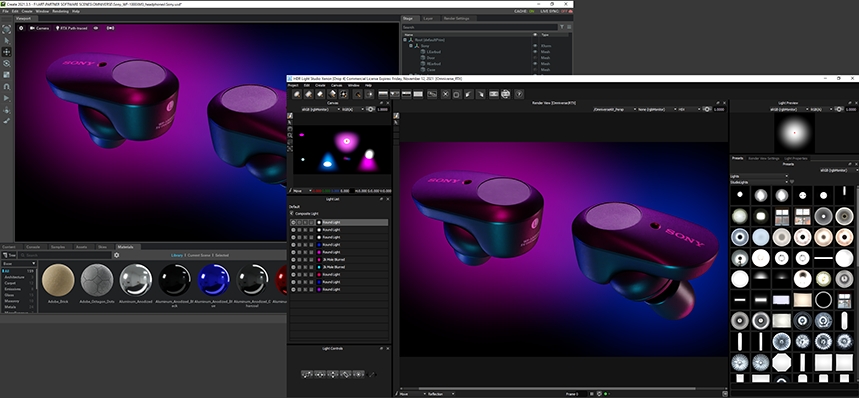Screen dimensions: 859x398
Task: Switch to the Layer tab in Create
Action: tap(428, 18)
